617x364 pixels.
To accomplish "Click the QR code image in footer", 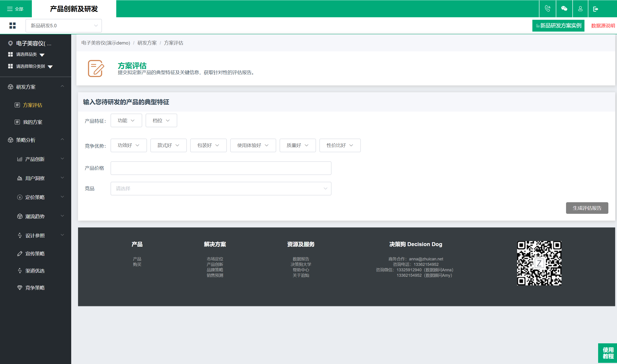I will point(539,263).
